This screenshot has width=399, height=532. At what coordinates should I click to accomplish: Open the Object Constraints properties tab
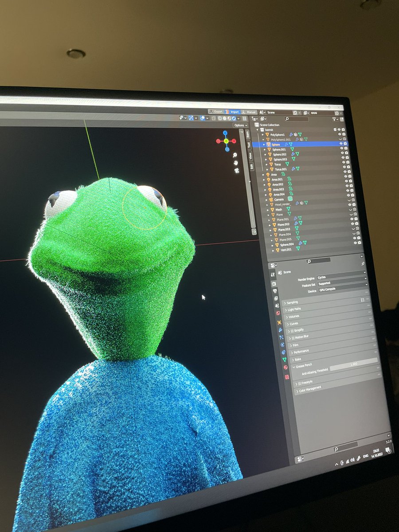click(x=283, y=352)
